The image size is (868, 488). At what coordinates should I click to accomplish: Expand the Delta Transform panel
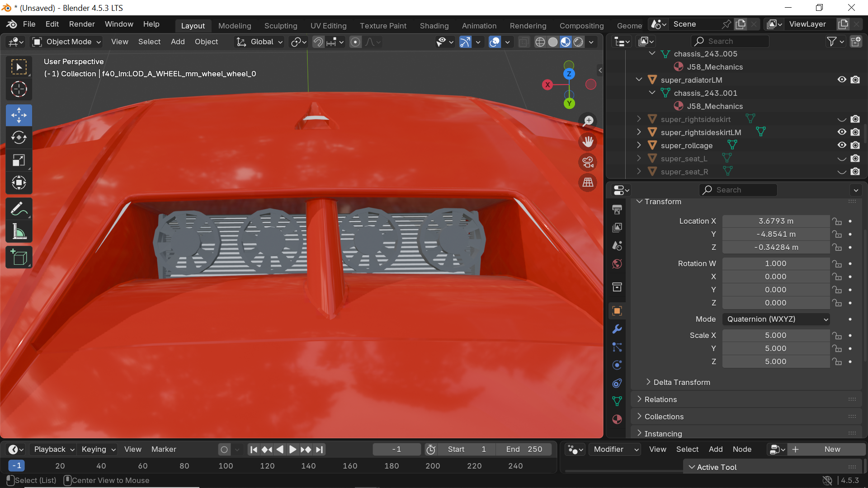[x=681, y=382]
